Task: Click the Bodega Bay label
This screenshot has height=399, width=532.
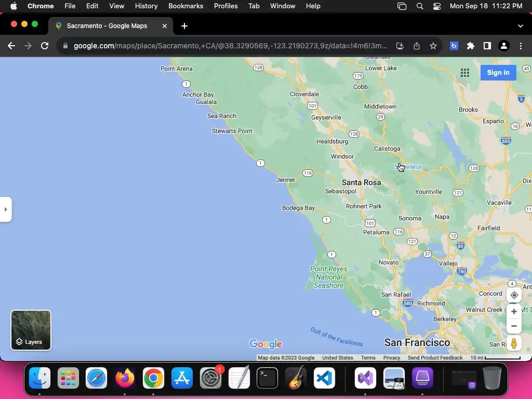Action: pos(299,208)
